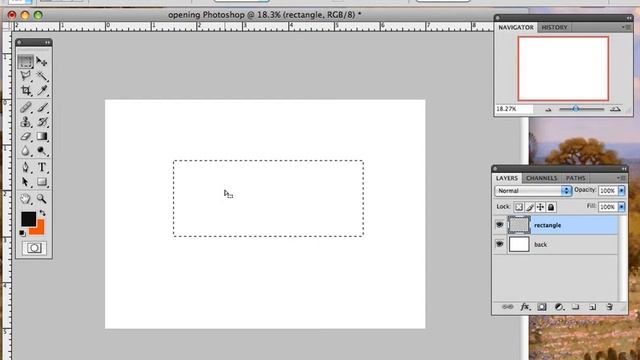The image size is (640, 360).
Task: Toggle lock transparent pixels
Action: (519, 207)
